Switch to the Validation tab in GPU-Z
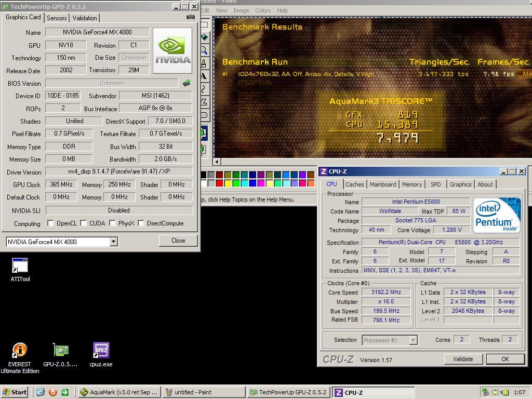This screenshot has height=399, width=532. click(x=85, y=18)
